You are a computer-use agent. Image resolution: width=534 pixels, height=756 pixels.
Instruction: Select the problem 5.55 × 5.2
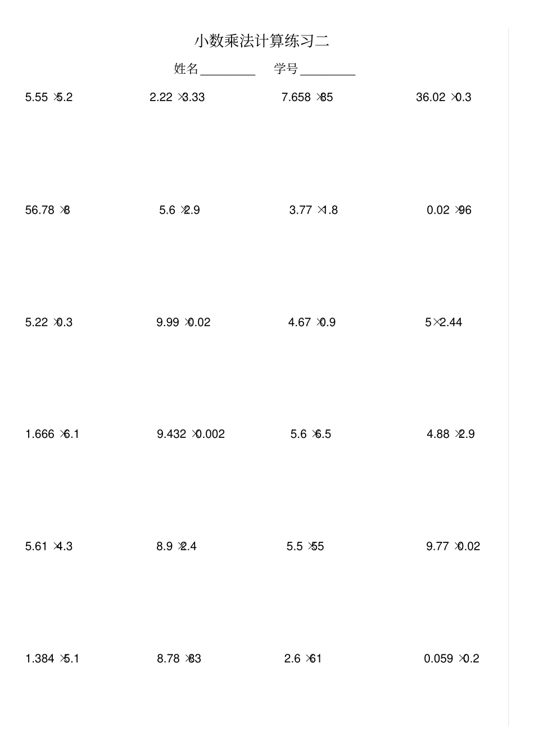click(x=49, y=97)
